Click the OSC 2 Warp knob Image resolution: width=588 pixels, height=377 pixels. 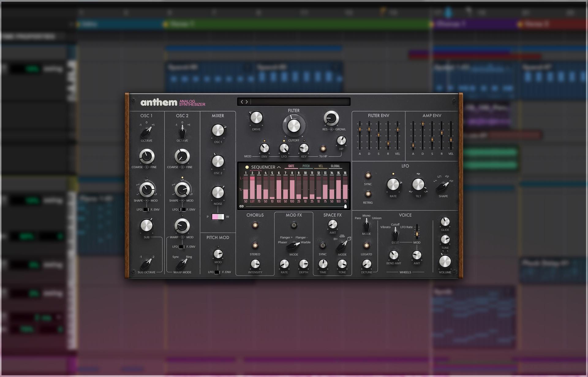click(182, 226)
